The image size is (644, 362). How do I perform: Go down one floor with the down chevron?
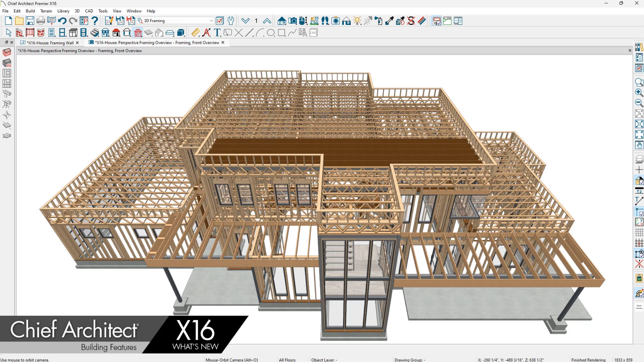pos(246,21)
